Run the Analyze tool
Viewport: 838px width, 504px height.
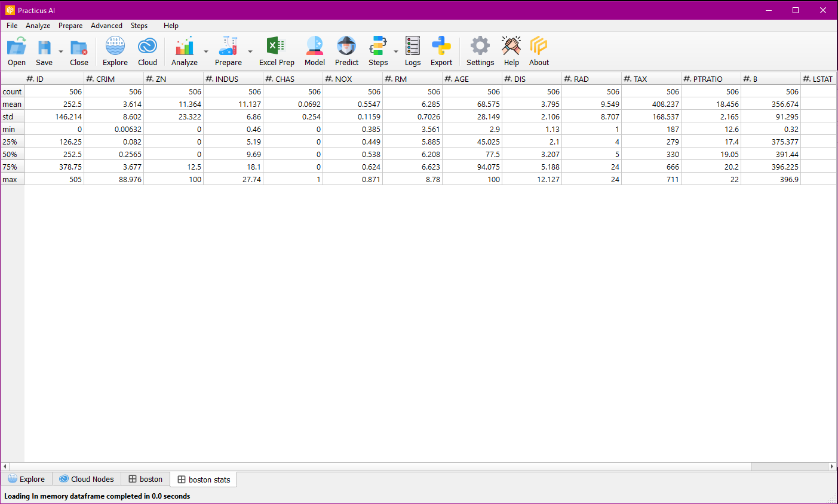pyautogui.click(x=184, y=51)
